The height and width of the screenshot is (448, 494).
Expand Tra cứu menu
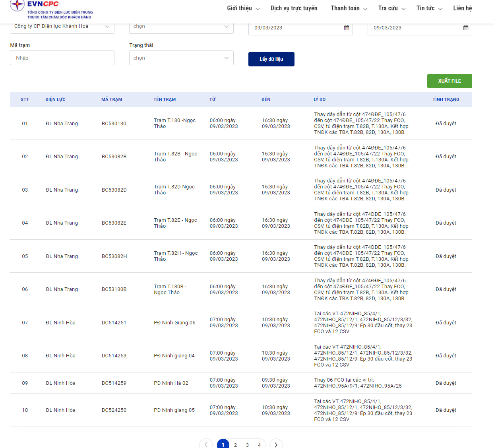pyautogui.click(x=391, y=8)
